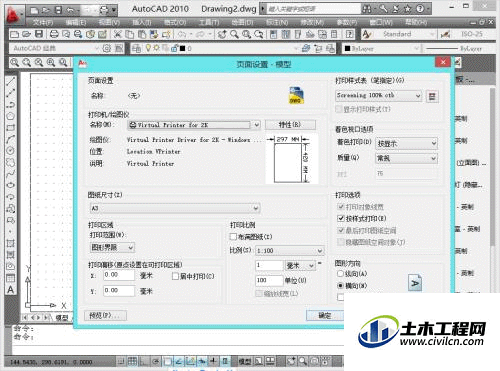
Task: Click the printer Properties (R) button
Action: (x=290, y=125)
